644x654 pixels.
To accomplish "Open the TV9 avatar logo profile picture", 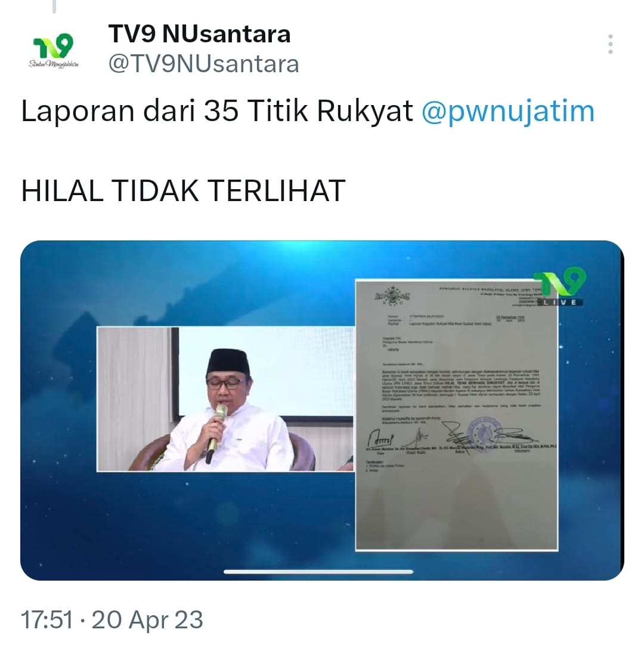I will tap(53, 51).
